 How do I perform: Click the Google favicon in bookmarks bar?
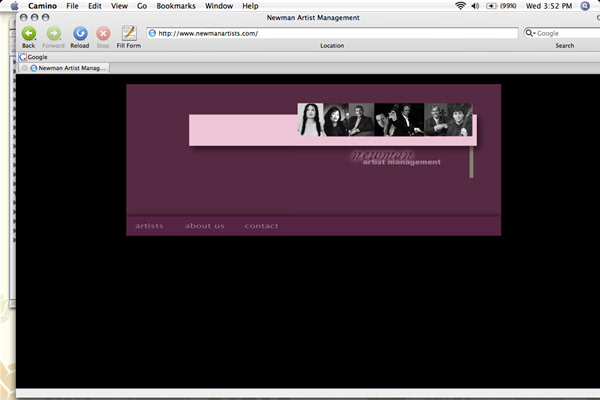pyautogui.click(x=23, y=57)
